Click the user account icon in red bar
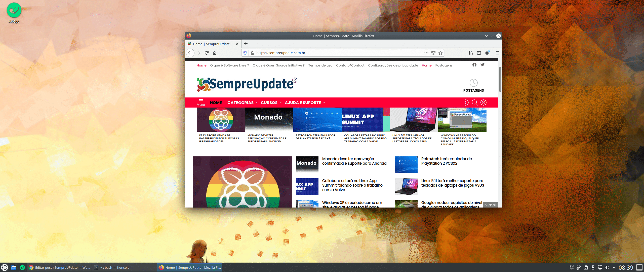Viewport: 644px width, 272px height. click(484, 103)
